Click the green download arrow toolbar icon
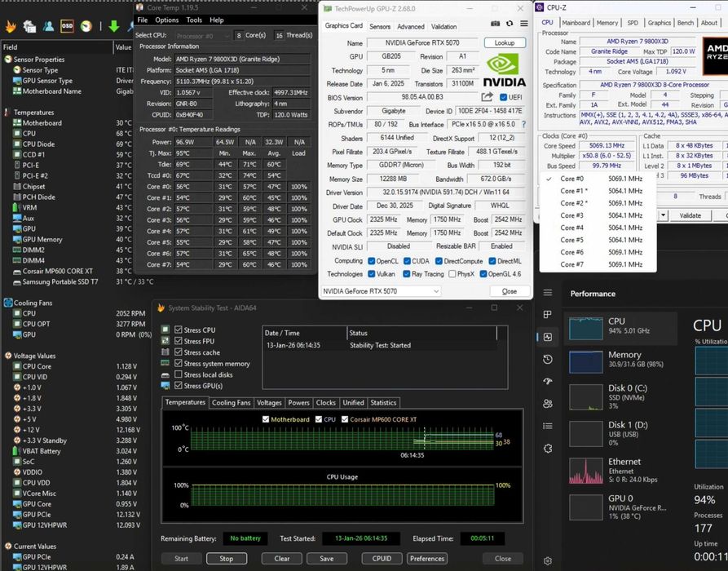Viewport: 728px width, 571px height. click(114, 26)
